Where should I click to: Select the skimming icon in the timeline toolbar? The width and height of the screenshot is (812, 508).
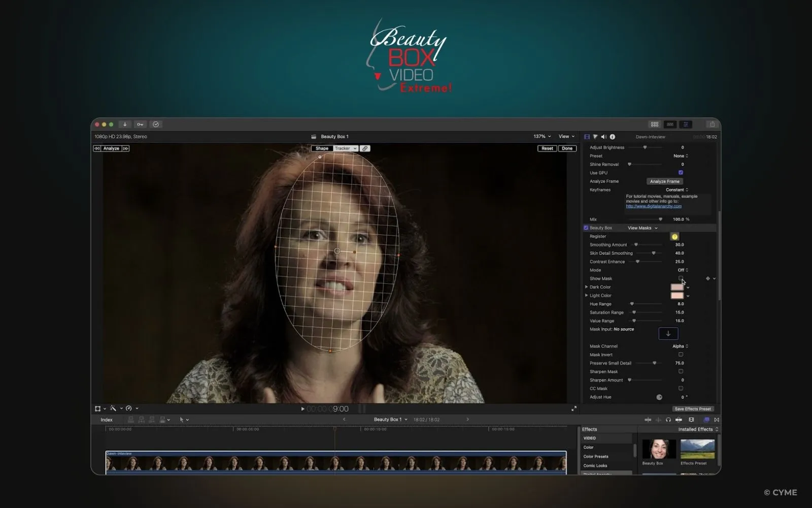pyautogui.click(x=648, y=420)
